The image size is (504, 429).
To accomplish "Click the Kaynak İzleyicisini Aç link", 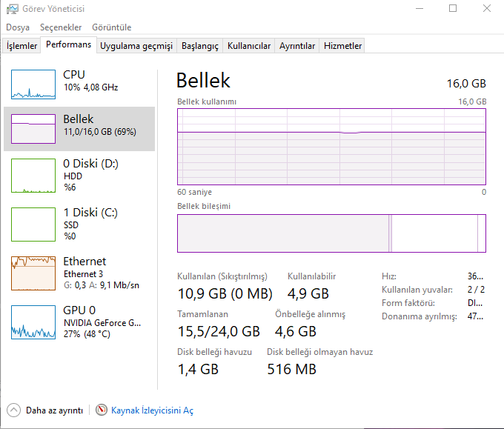I will (x=152, y=410).
